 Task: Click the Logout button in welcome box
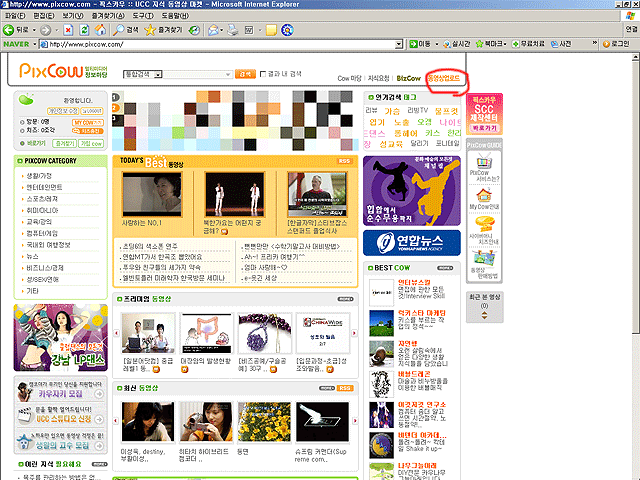[x=92, y=111]
